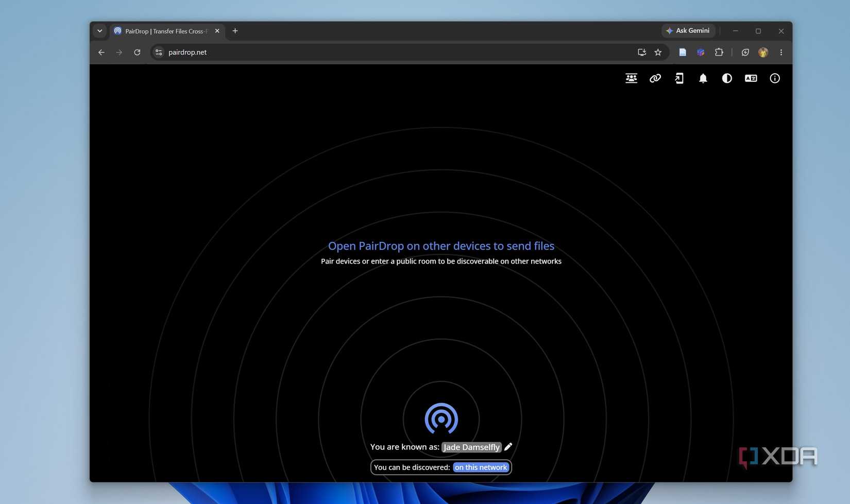Open the About info icon
The height and width of the screenshot is (504, 850).
pyautogui.click(x=775, y=78)
